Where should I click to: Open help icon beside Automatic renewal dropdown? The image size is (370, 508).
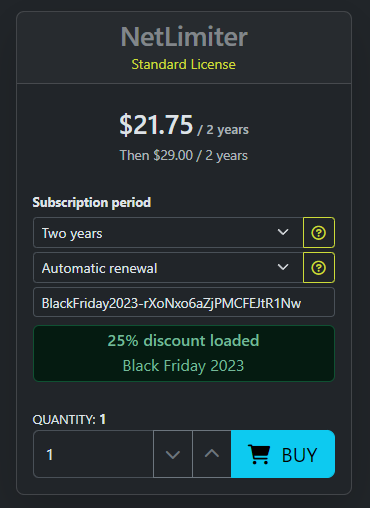click(319, 268)
